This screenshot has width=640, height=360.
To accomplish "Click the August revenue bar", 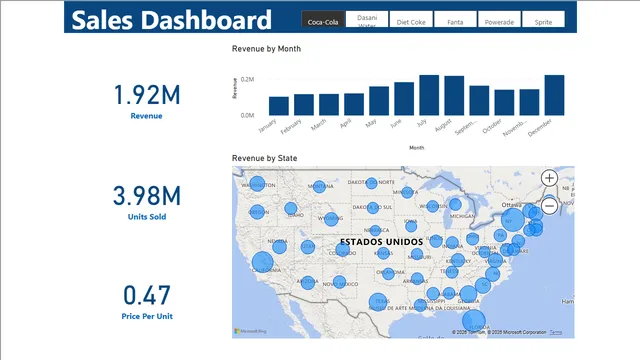I will point(454,96).
